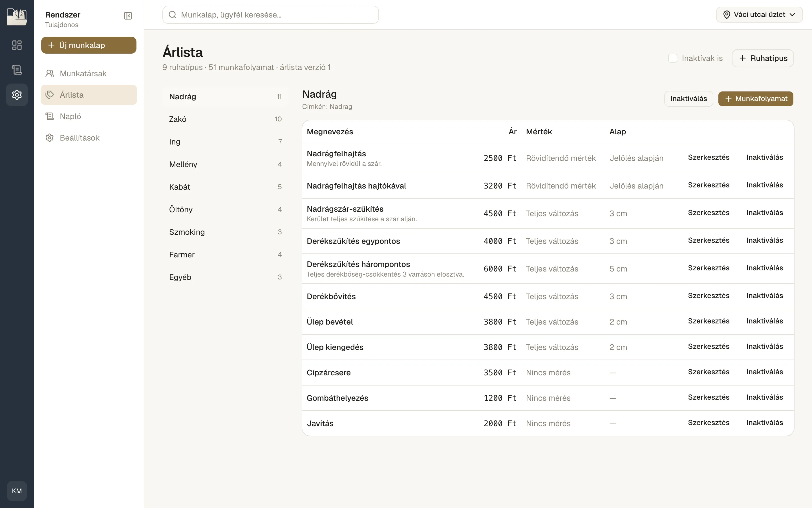The height and width of the screenshot is (508, 812).
Task: Edit the Ülep bevétel row
Action: pyautogui.click(x=708, y=321)
